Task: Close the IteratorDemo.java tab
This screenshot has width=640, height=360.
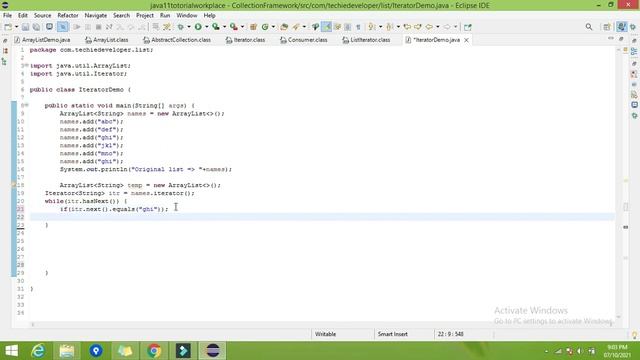Action: click(x=466, y=40)
